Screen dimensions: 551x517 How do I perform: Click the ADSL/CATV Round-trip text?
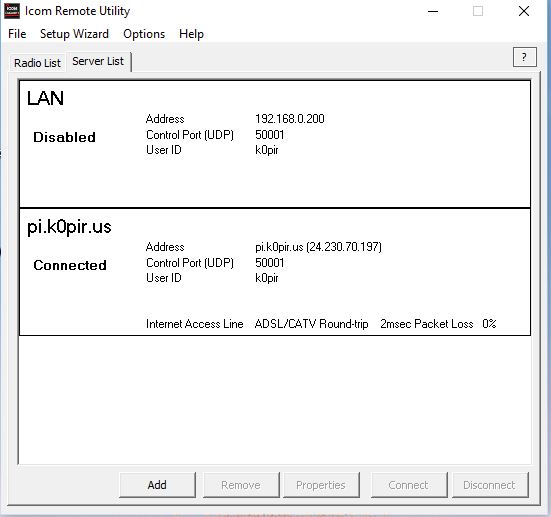pos(311,324)
